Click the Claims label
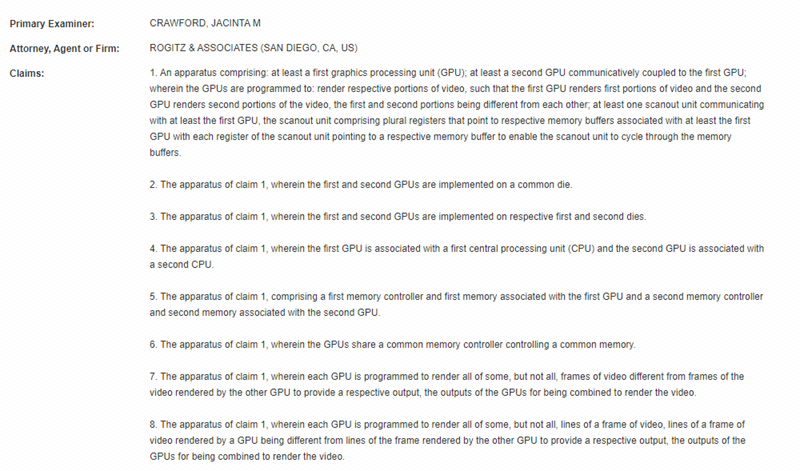The width and height of the screenshot is (800, 471). point(27,73)
